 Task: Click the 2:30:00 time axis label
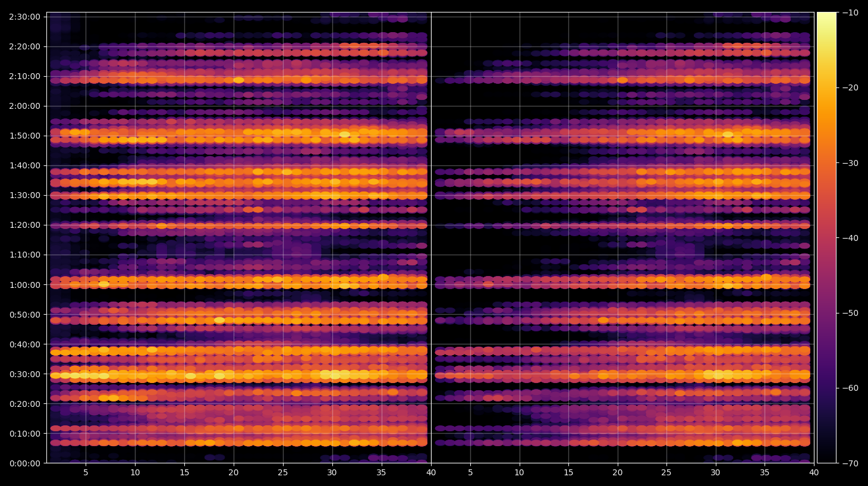tap(24, 17)
